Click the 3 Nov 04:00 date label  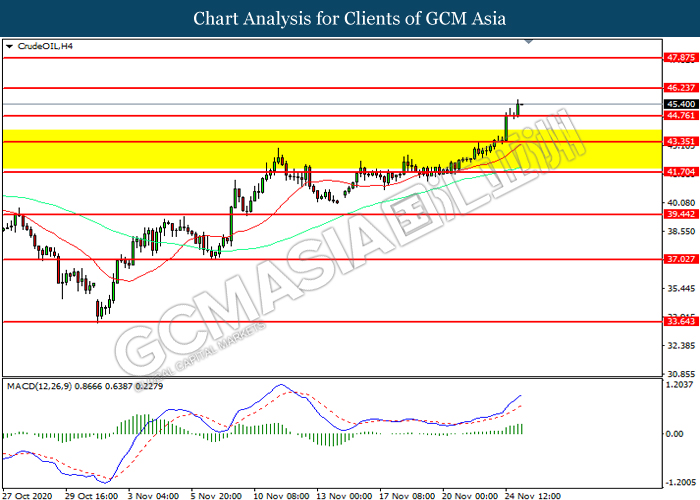(x=153, y=496)
